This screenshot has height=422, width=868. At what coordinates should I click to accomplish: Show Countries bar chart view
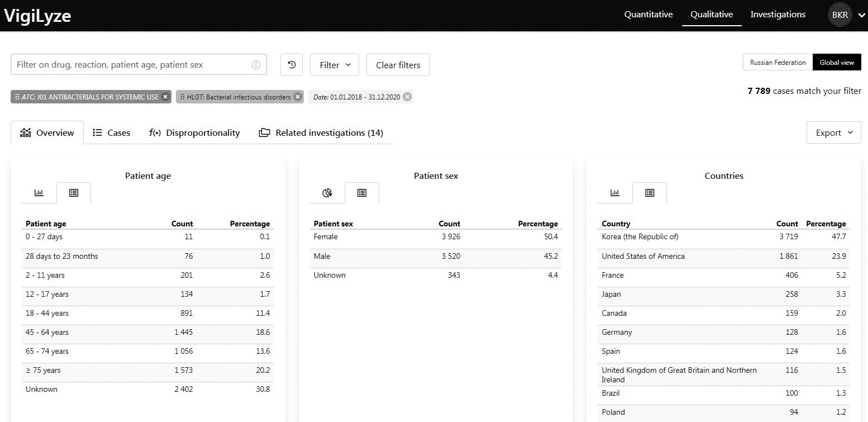tap(615, 193)
